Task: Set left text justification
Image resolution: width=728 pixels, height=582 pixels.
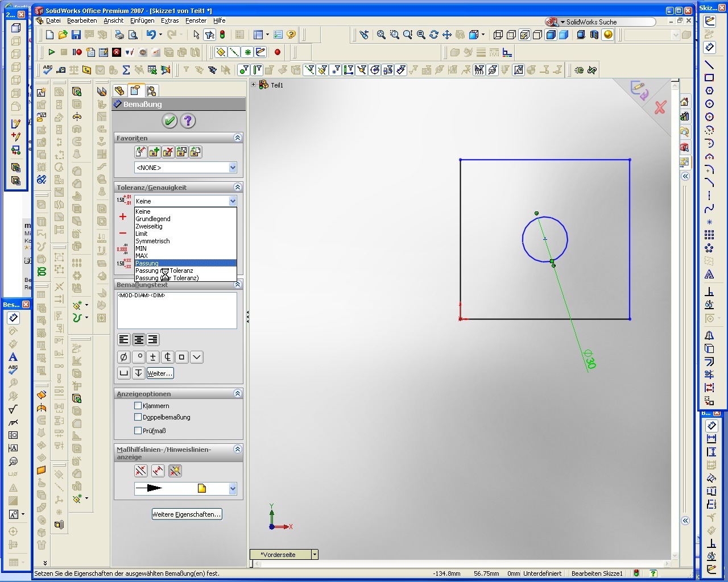Action: (x=123, y=339)
